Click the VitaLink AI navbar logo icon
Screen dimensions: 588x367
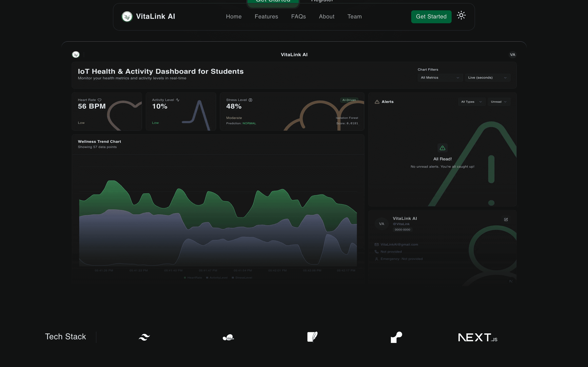click(x=127, y=17)
